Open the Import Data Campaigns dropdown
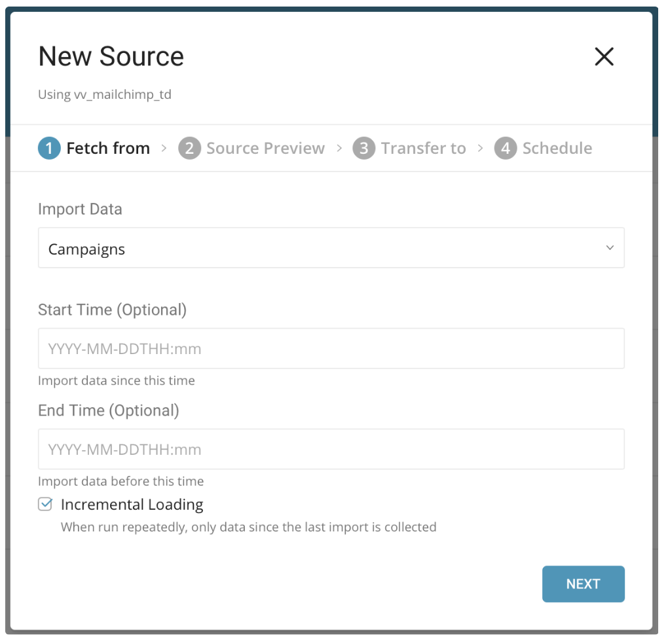Image resolution: width=668 pixels, height=644 pixels. click(331, 248)
